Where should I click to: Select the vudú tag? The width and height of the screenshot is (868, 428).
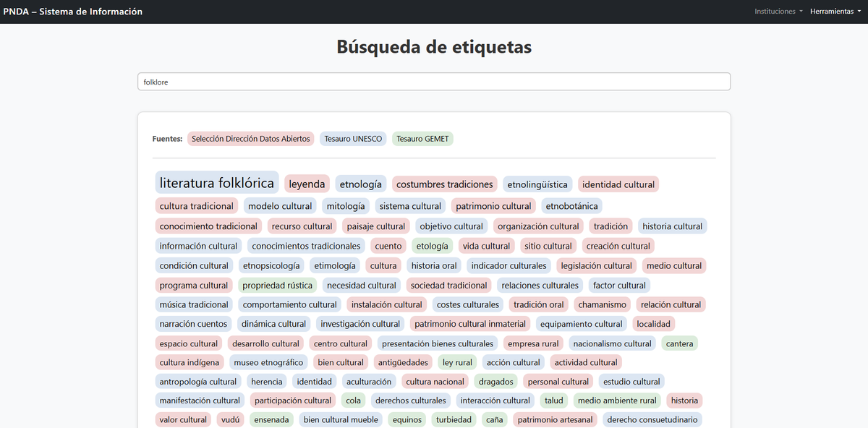point(231,419)
